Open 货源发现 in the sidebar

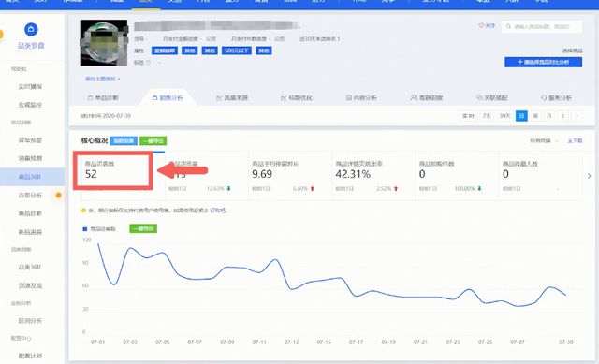tap(30, 285)
